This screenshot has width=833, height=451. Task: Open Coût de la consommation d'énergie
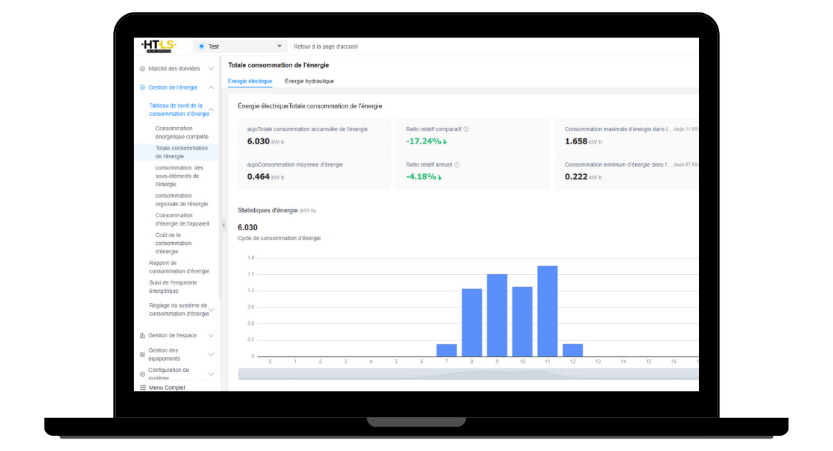tap(173, 243)
